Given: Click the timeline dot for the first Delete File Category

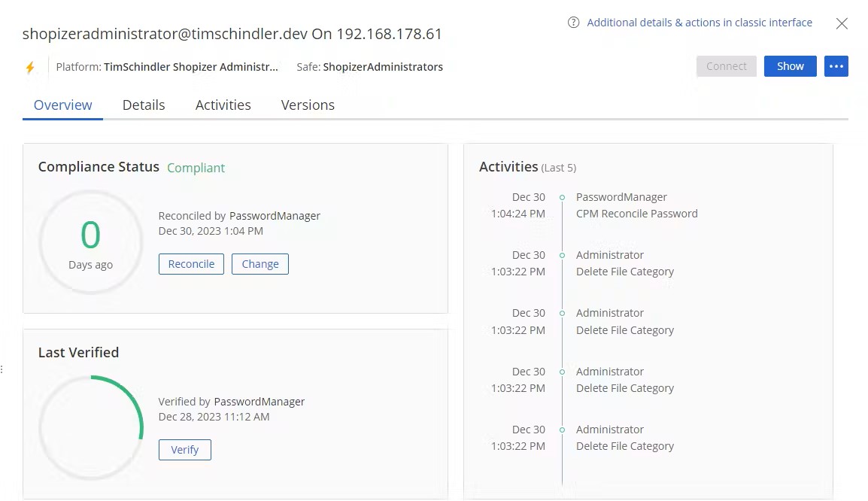Looking at the screenshot, I should (562, 255).
